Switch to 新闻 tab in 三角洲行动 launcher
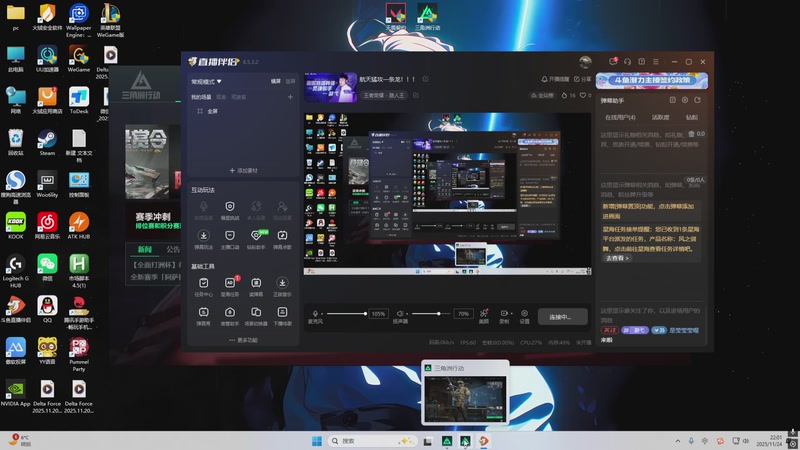 click(x=145, y=249)
